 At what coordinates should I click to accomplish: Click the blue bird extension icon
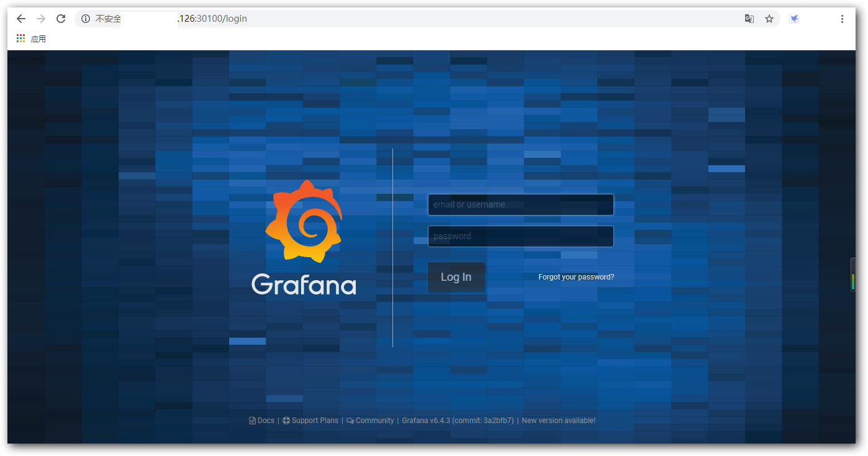tap(794, 19)
